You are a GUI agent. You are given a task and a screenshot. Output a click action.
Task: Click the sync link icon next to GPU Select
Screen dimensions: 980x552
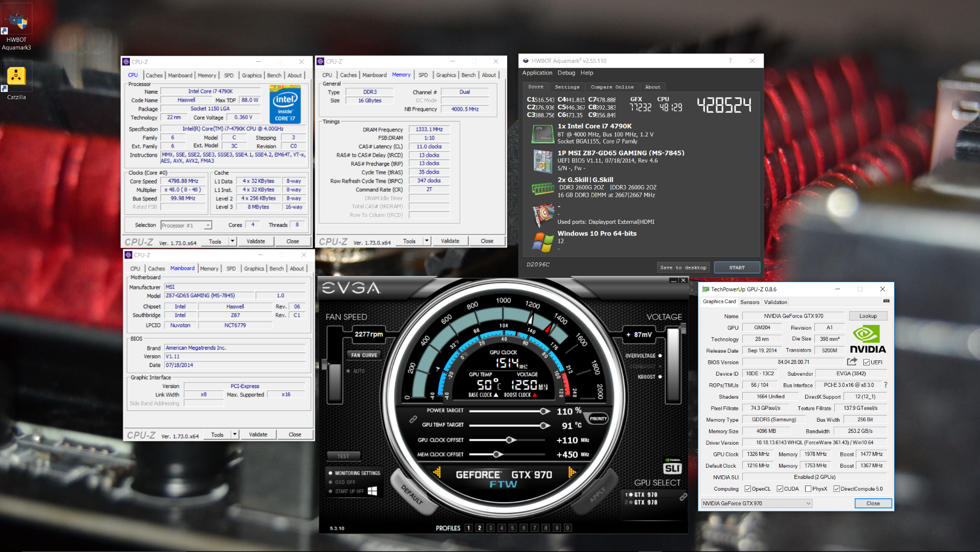(x=682, y=496)
